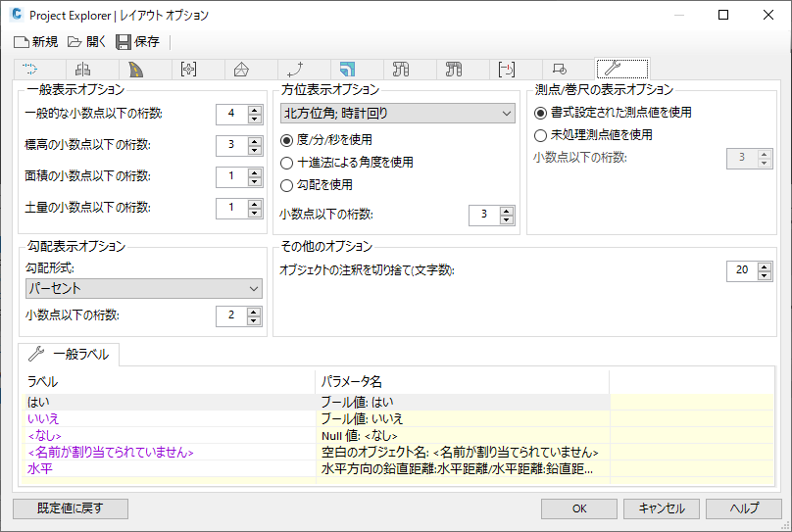Select the いいえ label cell
The height and width of the screenshot is (532, 792).
coord(170,419)
